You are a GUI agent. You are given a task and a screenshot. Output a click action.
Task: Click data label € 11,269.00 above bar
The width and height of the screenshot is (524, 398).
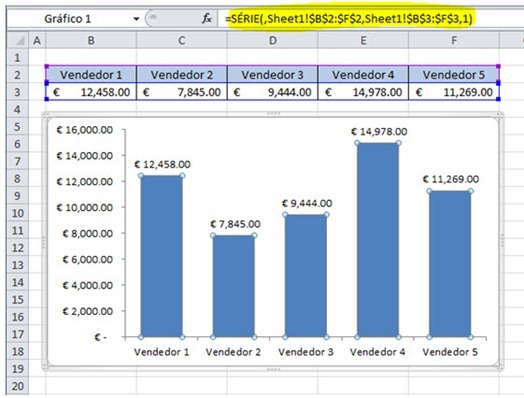click(x=451, y=179)
